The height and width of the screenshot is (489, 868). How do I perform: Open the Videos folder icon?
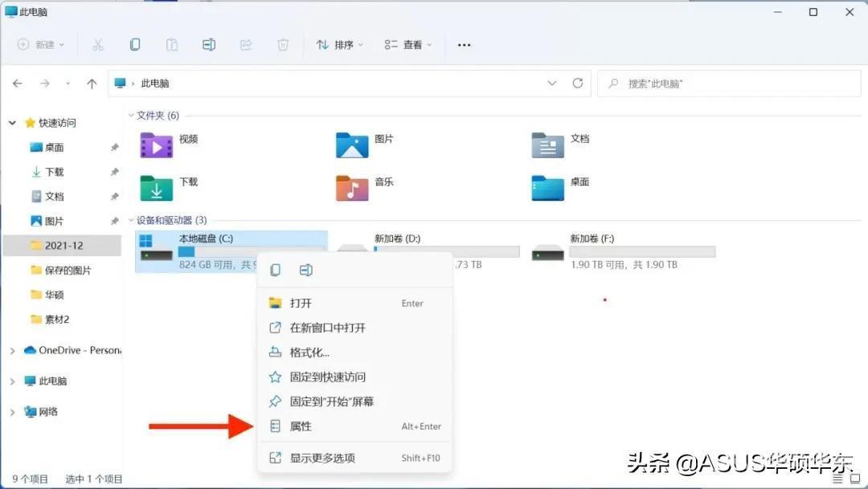pos(156,145)
